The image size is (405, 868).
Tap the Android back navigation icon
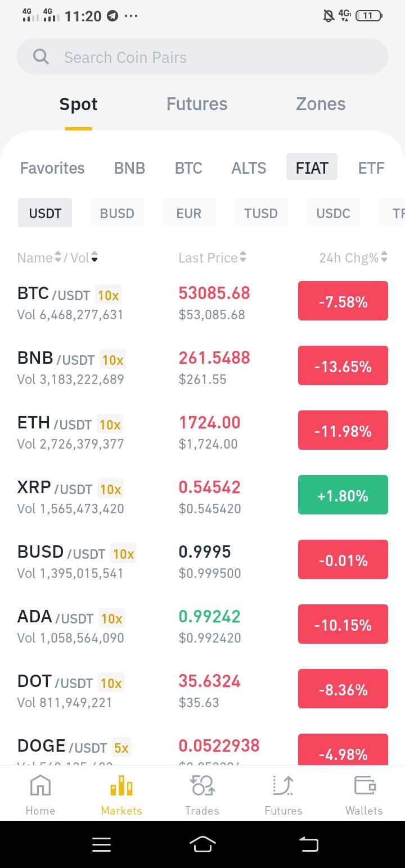(x=308, y=844)
